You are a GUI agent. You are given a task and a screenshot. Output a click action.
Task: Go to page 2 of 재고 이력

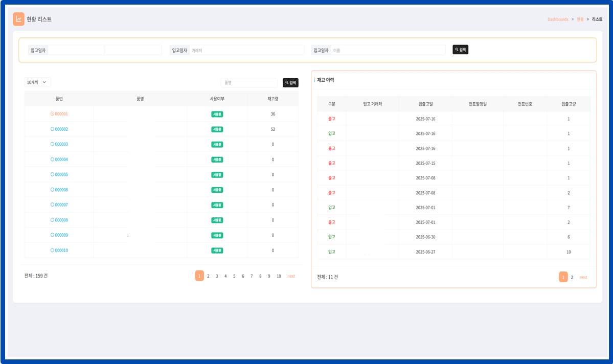[x=572, y=277]
